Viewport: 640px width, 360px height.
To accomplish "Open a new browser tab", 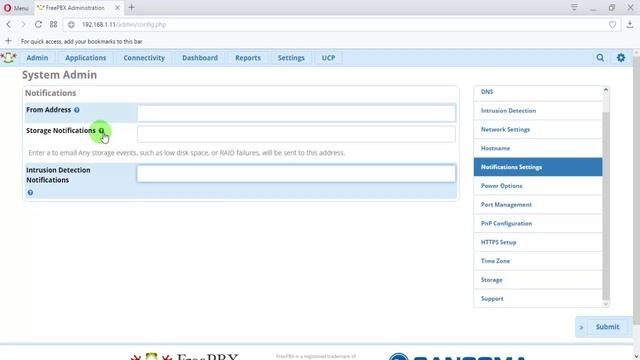I will (131, 7).
